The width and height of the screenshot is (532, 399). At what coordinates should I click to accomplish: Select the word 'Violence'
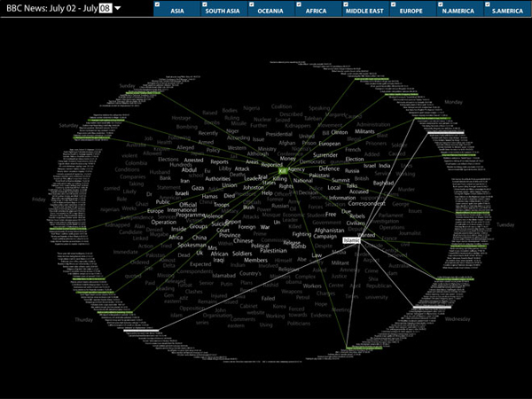point(213,216)
